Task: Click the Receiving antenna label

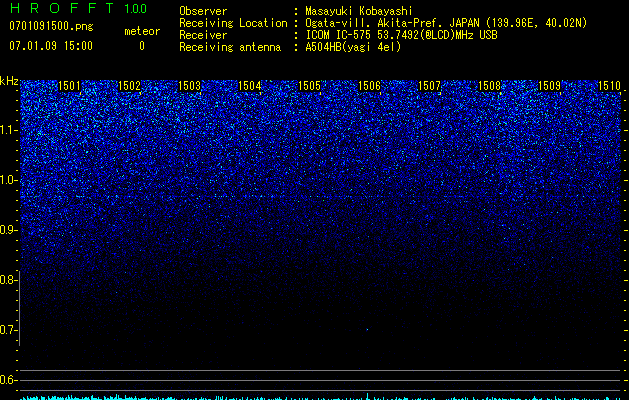Action: click(x=230, y=47)
